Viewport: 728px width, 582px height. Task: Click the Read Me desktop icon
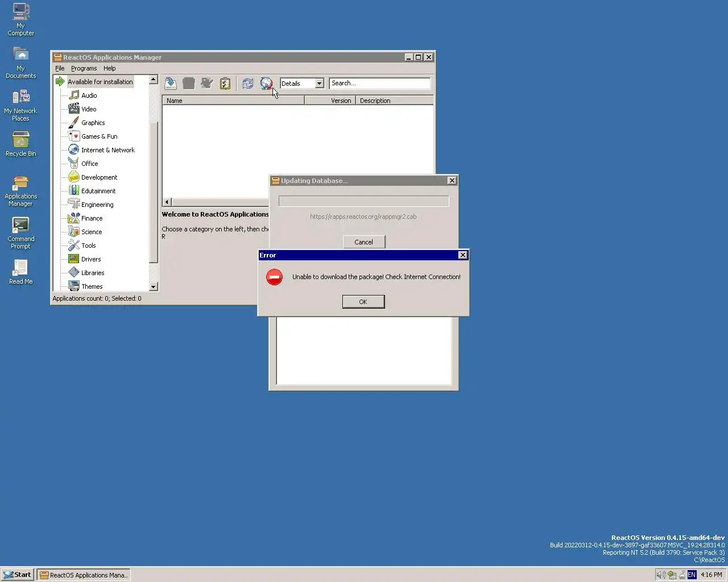click(21, 272)
